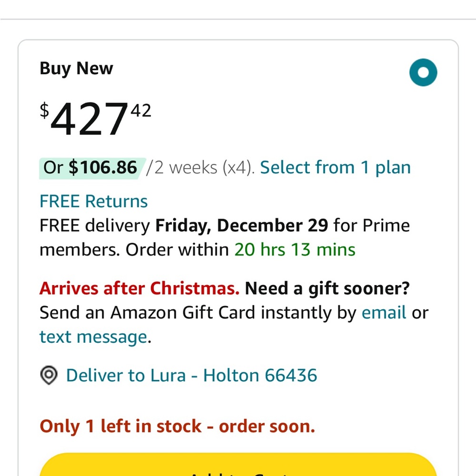Image resolution: width=476 pixels, height=476 pixels.
Task: Select the Buy New radio button
Action: [x=423, y=73]
